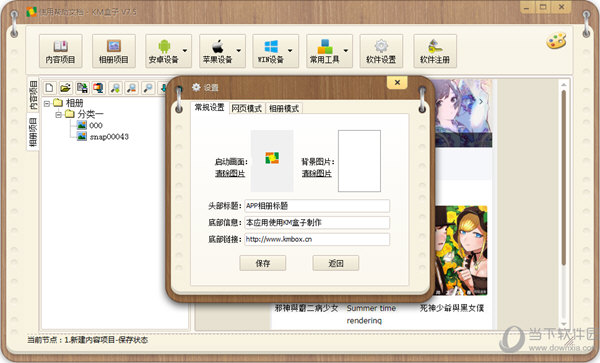Viewport: 600px width, 363px height.
Task: Click the 死神少爺與黑女僕 cover thumbnail
Action: (x=461, y=251)
